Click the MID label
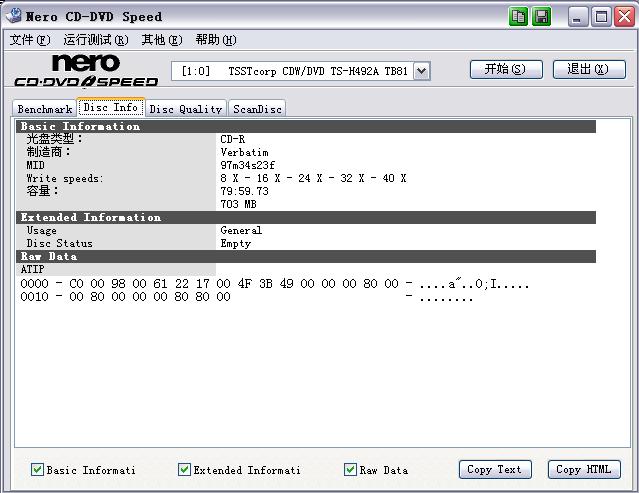This screenshot has width=639, height=493. (x=35, y=165)
